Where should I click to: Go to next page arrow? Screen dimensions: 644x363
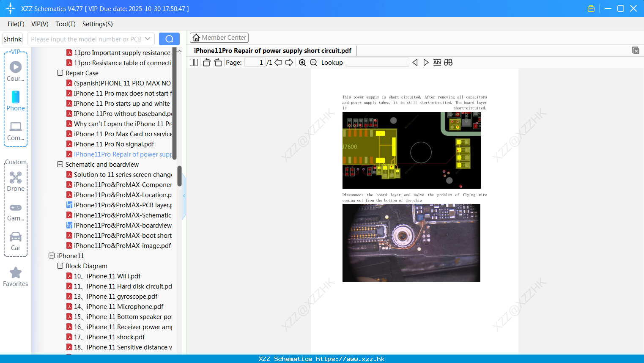click(289, 62)
